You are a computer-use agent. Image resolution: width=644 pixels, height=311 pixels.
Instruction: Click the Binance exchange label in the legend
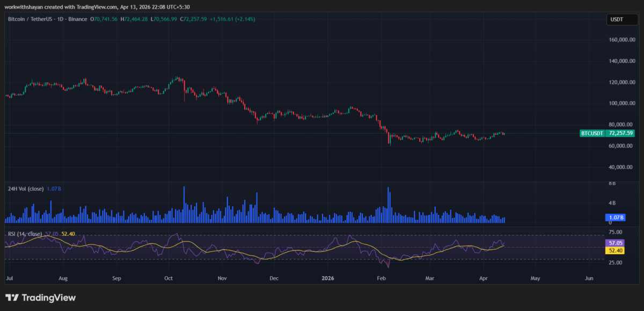77,19
